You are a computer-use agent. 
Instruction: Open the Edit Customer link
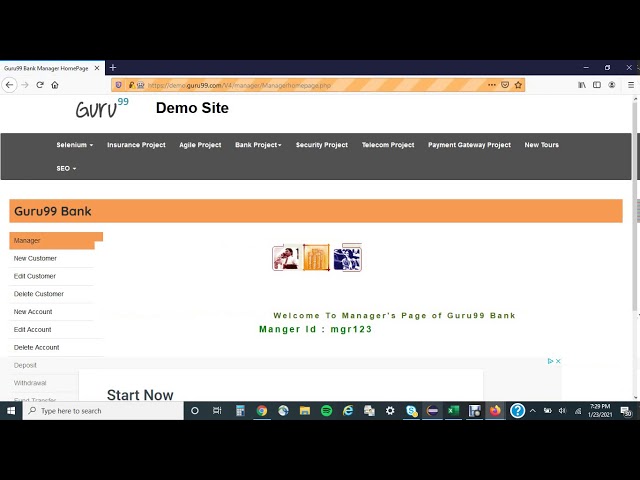[35, 276]
